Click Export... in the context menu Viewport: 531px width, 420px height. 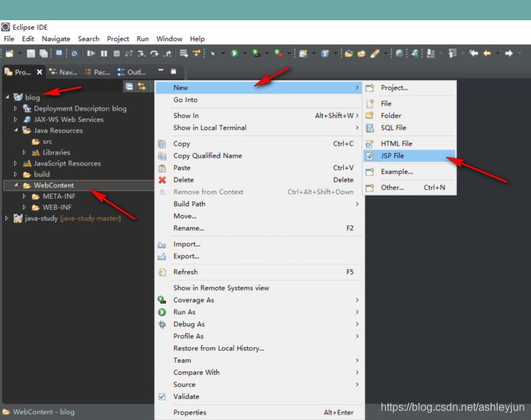(x=259, y=256)
